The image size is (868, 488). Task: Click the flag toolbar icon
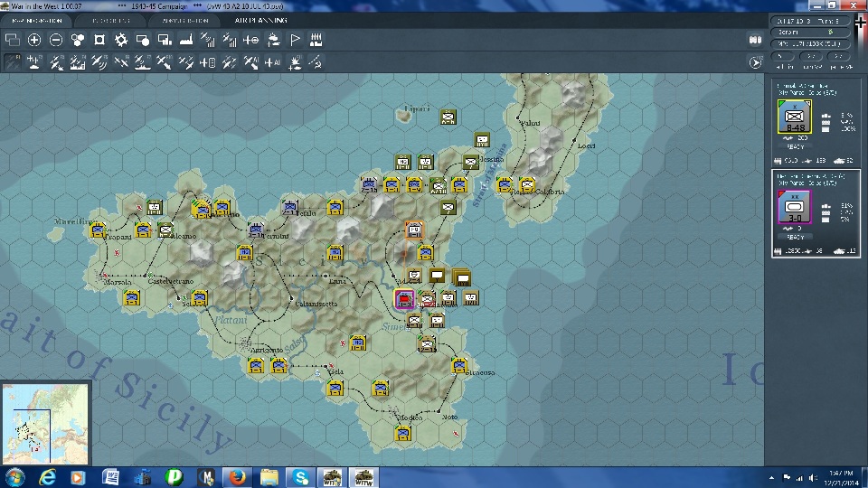[x=295, y=40]
